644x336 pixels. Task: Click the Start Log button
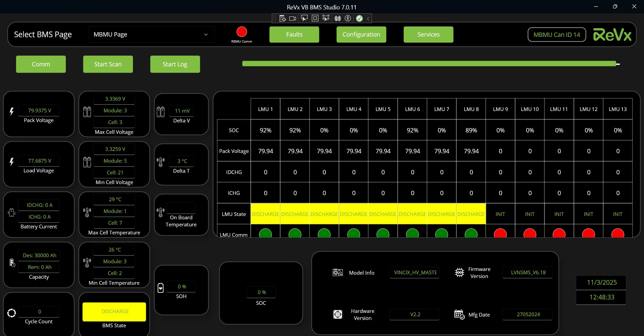(x=175, y=64)
